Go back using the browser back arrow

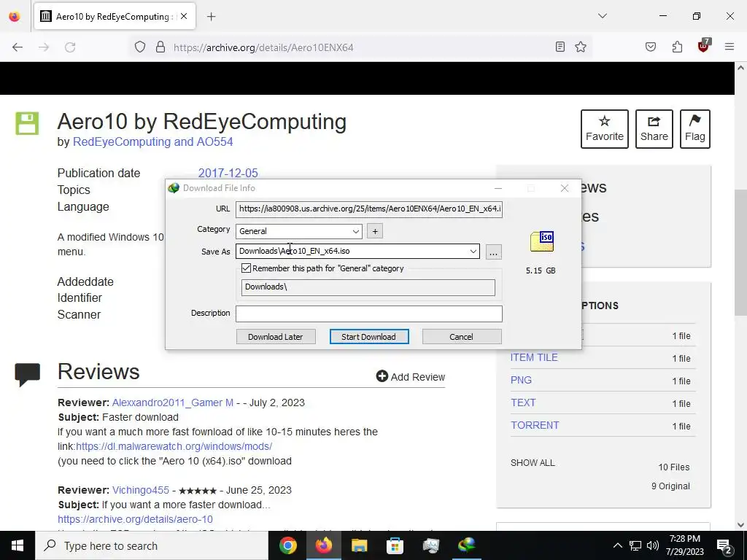18,47
